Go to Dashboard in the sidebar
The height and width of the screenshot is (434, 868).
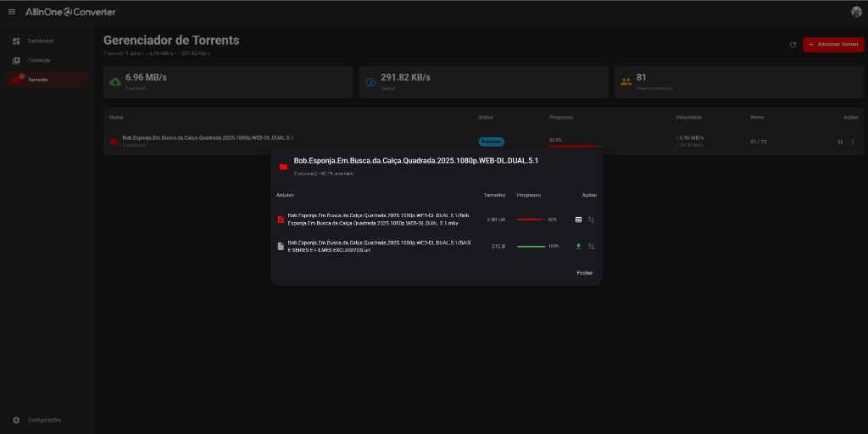[x=40, y=41]
